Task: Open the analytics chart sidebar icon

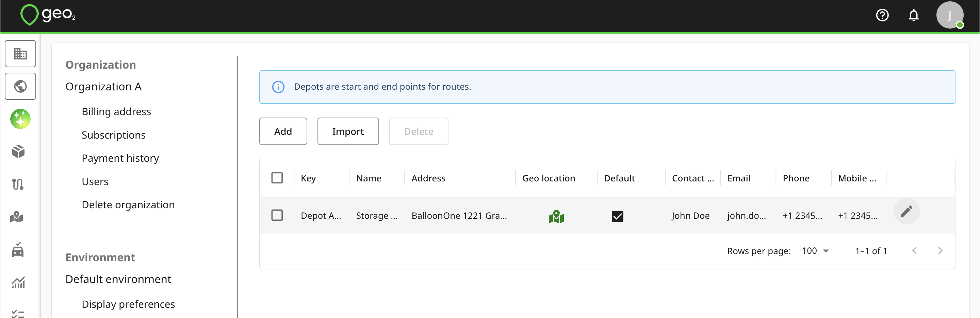Action: click(x=18, y=282)
